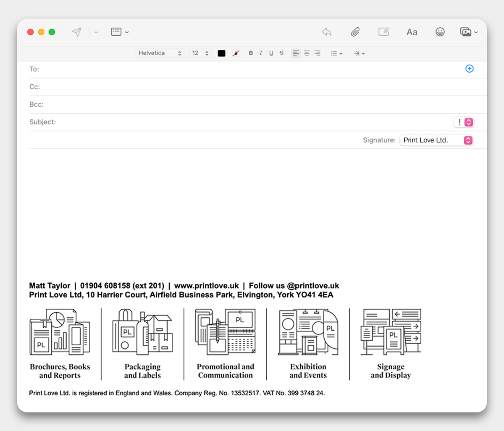Image resolution: width=504 pixels, height=431 pixels.
Task: Open the message priority dropdown
Action: tap(464, 122)
